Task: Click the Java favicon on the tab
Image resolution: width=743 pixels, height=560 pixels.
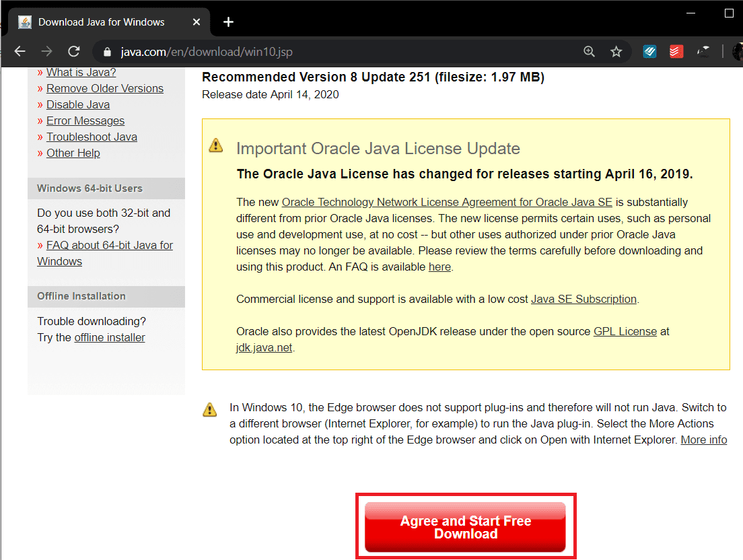Action: (x=25, y=22)
